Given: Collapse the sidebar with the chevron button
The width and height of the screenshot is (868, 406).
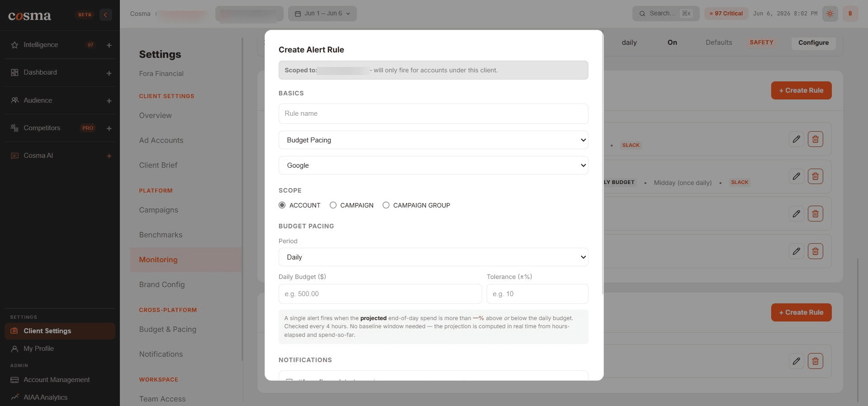Looking at the screenshot, I should (105, 14).
